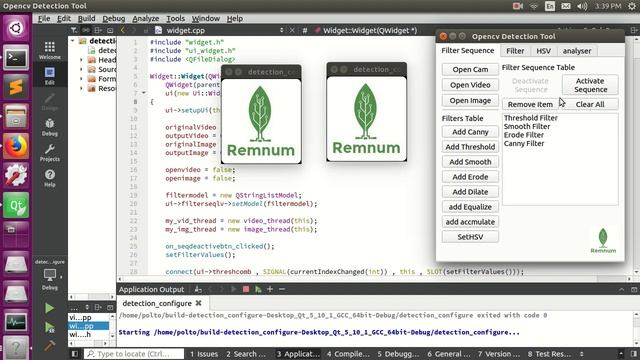This screenshot has height=360, width=640.
Task: Close the detection_configure output tab
Action: click(x=198, y=303)
